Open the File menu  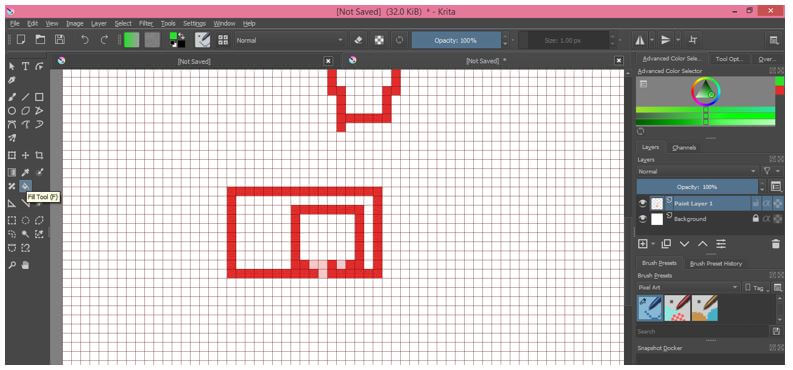[15, 23]
